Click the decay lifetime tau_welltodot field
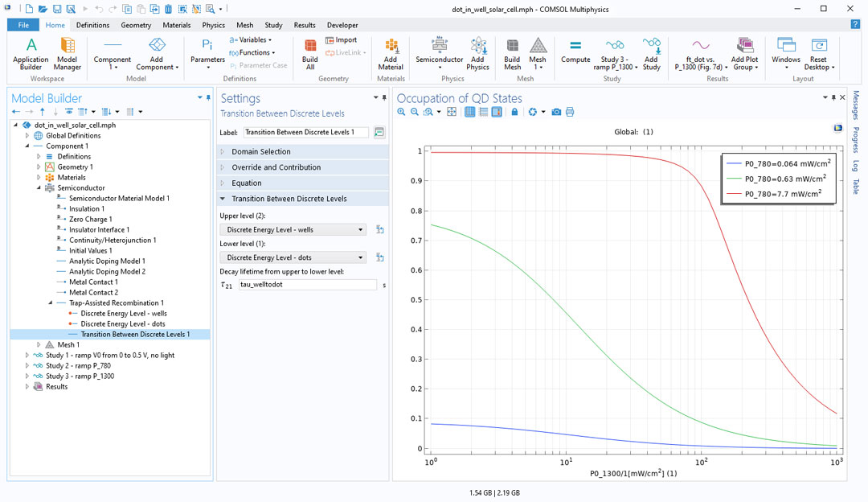This screenshot has width=868, height=502. 307,285
